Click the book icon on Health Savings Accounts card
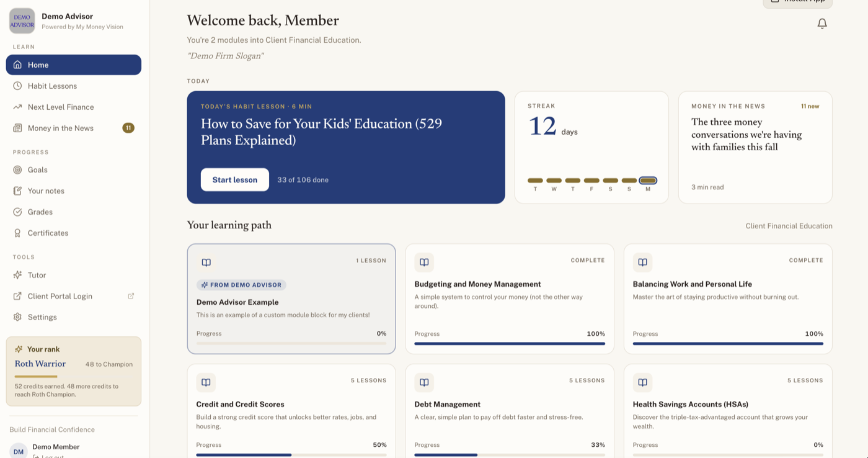This screenshot has width=868, height=458. click(642, 382)
